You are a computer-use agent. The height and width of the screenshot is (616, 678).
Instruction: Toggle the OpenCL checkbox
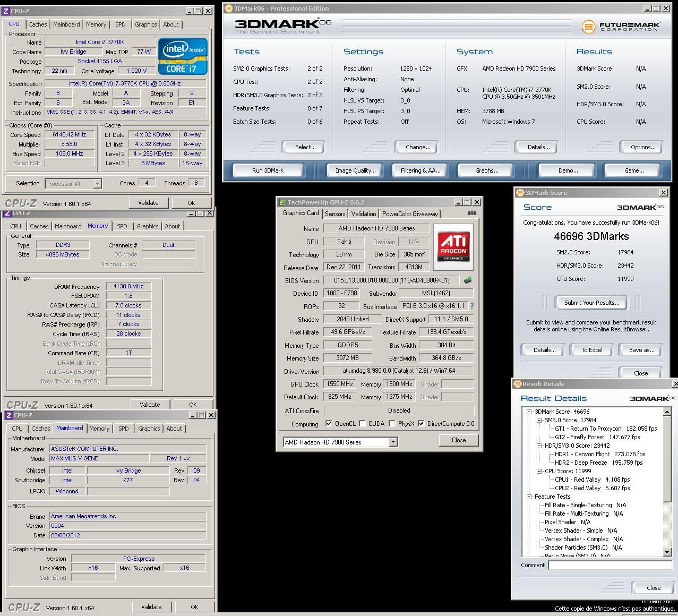coord(329,424)
